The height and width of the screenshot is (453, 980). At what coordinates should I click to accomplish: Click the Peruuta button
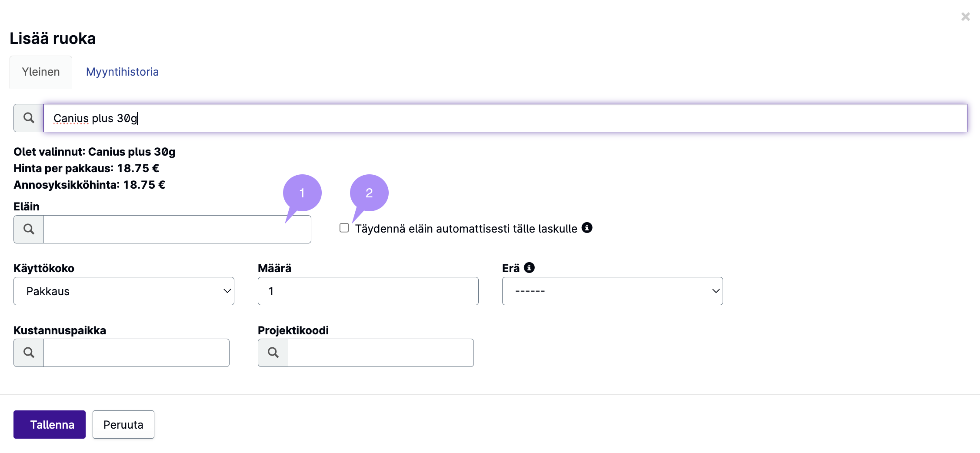click(x=123, y=424)
